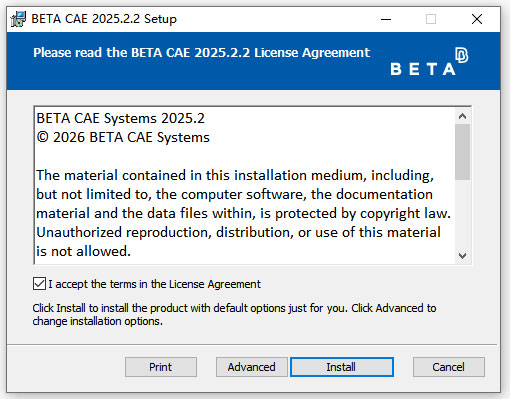The width and height of the screenshot is (510, 399).
Task: Minimize the BETA CAE Setup window
Action: (x=386, y=19)
